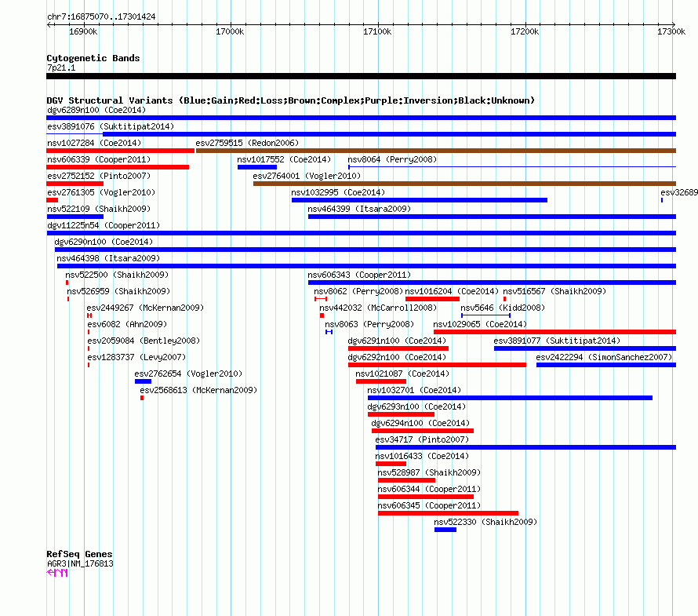Open nsv528987 (Shaikh2009) variant label

click(429, 472)
